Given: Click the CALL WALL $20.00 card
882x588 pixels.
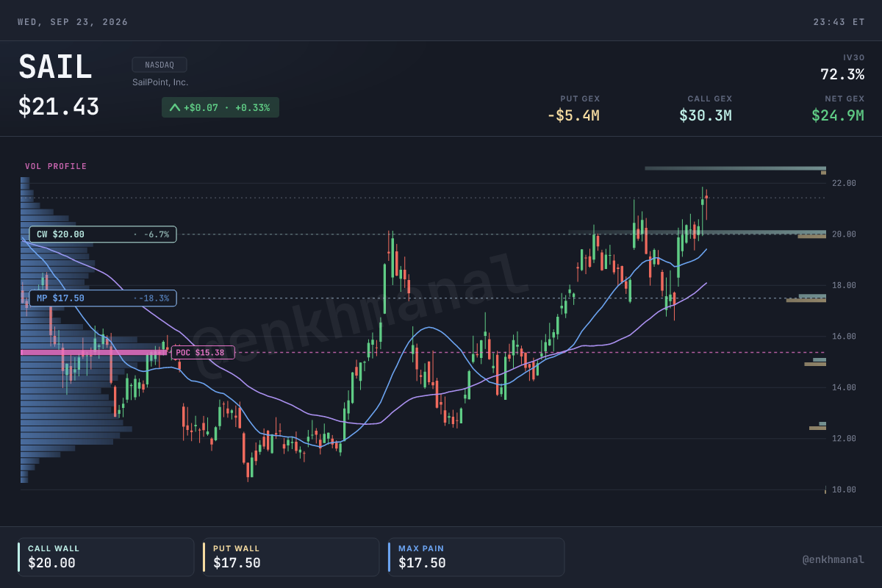Looking at the screenshot, I should coord(106,557).
